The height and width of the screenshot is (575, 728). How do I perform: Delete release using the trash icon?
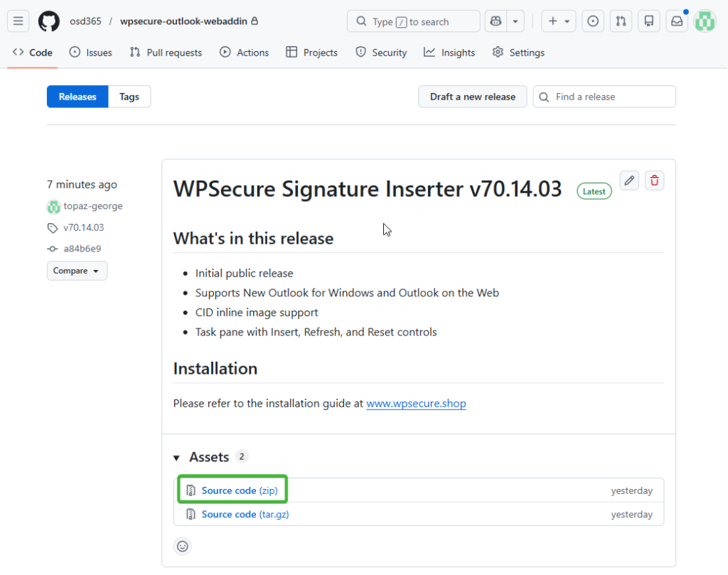655,181
